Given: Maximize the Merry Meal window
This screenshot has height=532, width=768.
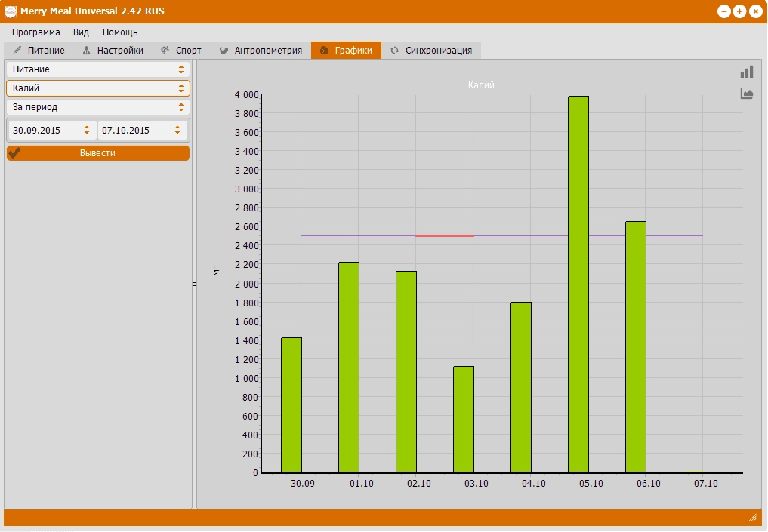Looking at the screenshot, I should (739, 11).
